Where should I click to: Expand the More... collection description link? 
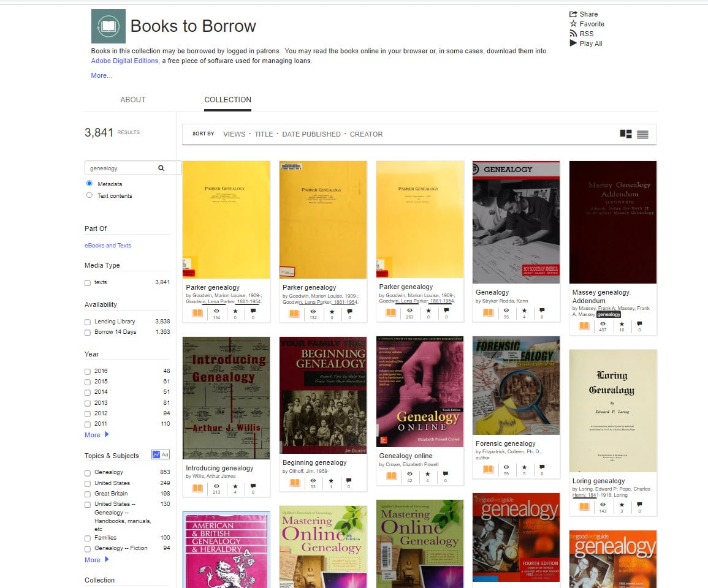tap(102, 75)
